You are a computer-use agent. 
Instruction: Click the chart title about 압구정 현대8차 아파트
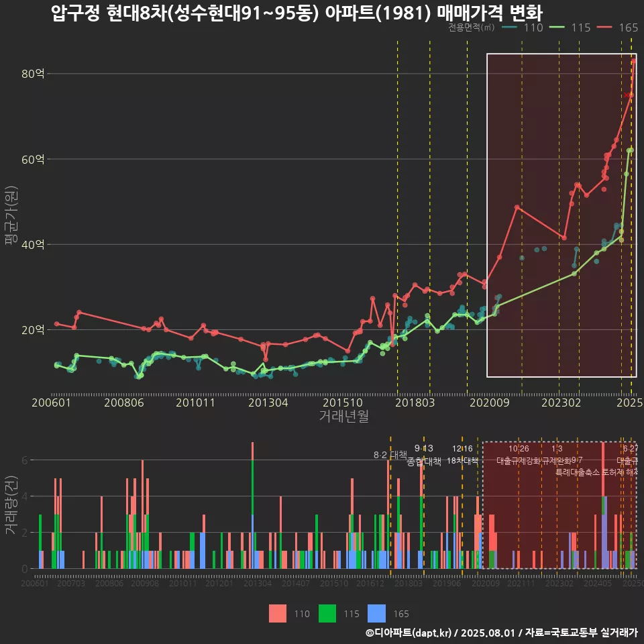[297, 13]
